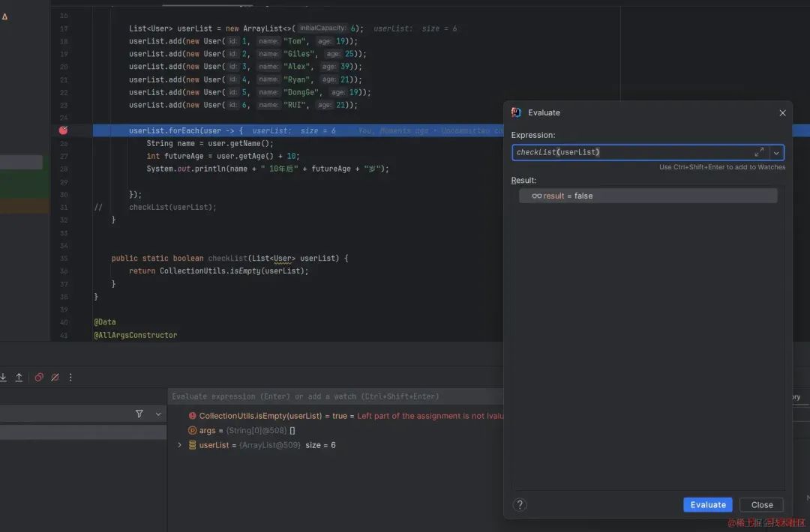
Task: Click the checkList method declaration name
Action: 227,258
